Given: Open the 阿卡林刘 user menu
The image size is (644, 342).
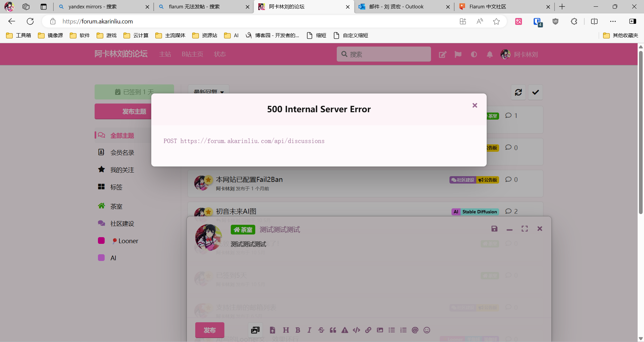Looking at the screenshot, I should tap(519, 54).
